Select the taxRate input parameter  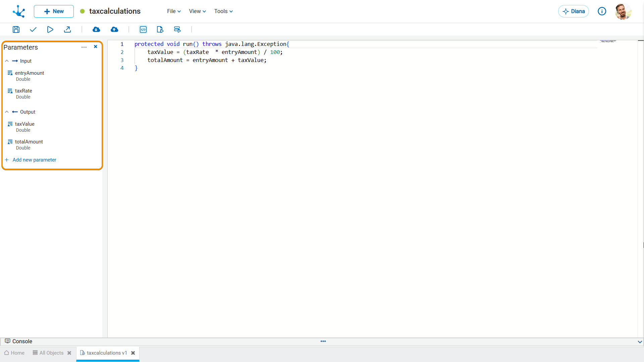coord(23,91)
